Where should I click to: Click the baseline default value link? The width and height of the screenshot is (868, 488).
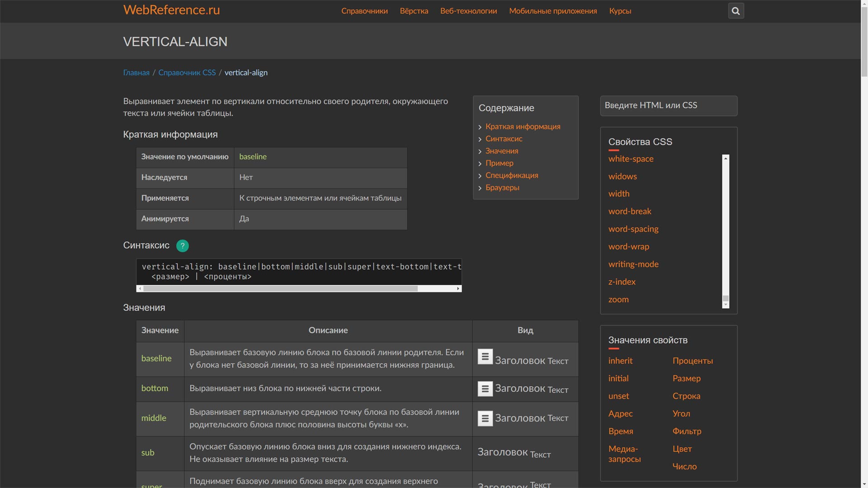[x=253, y=157]
